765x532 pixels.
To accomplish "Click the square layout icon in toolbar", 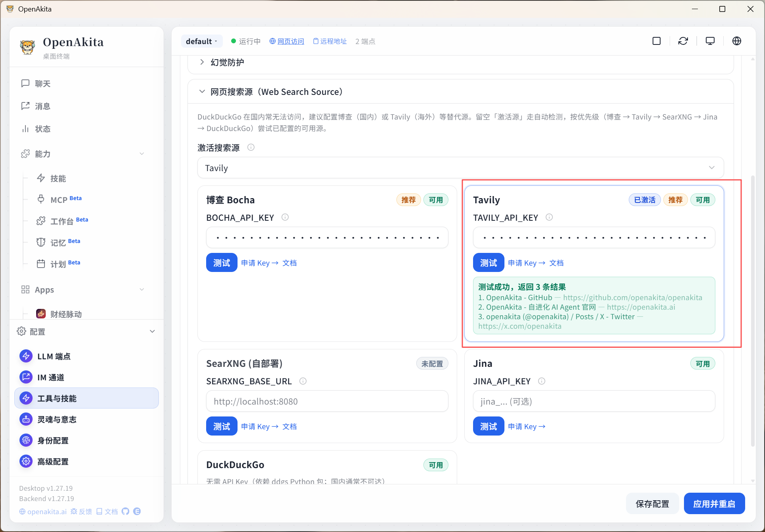I will (657, 41).
